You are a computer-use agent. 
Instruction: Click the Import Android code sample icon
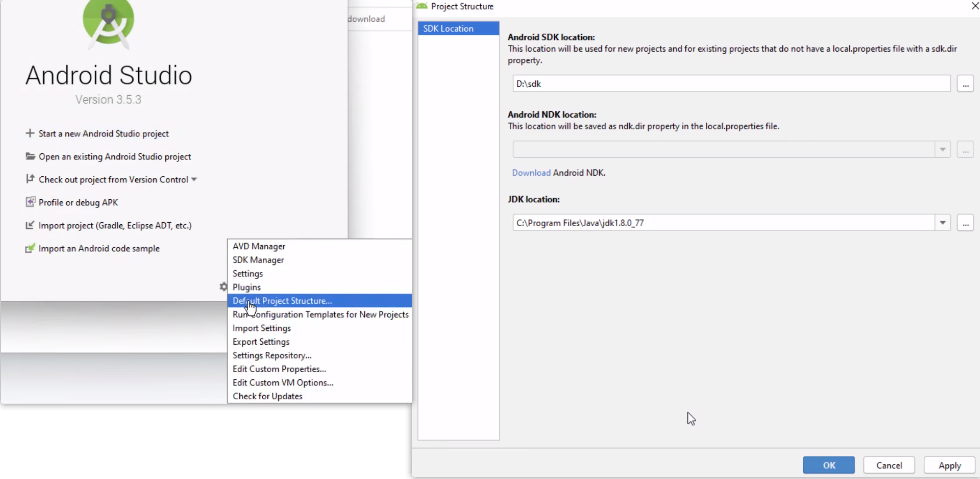click(29, 248)
